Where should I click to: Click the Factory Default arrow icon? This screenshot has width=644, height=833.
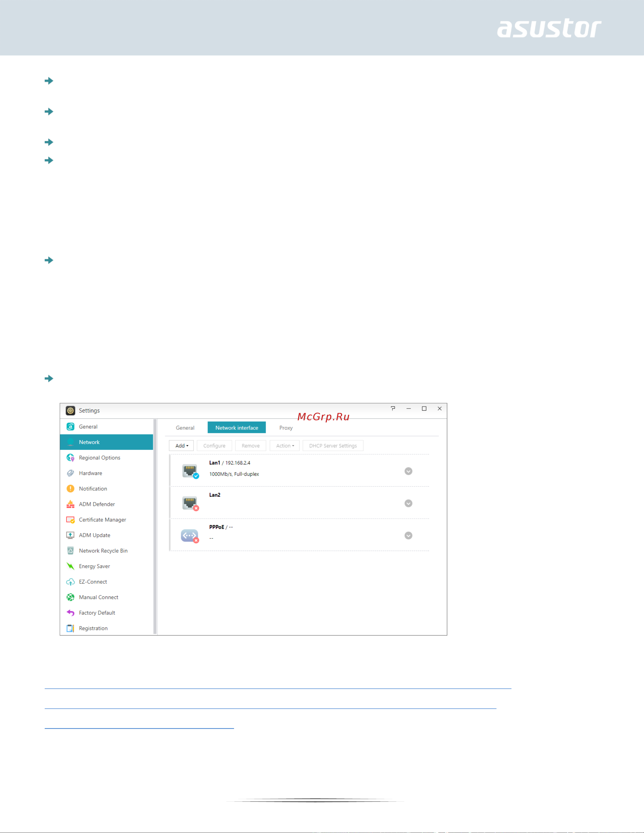tap(70, 612)
